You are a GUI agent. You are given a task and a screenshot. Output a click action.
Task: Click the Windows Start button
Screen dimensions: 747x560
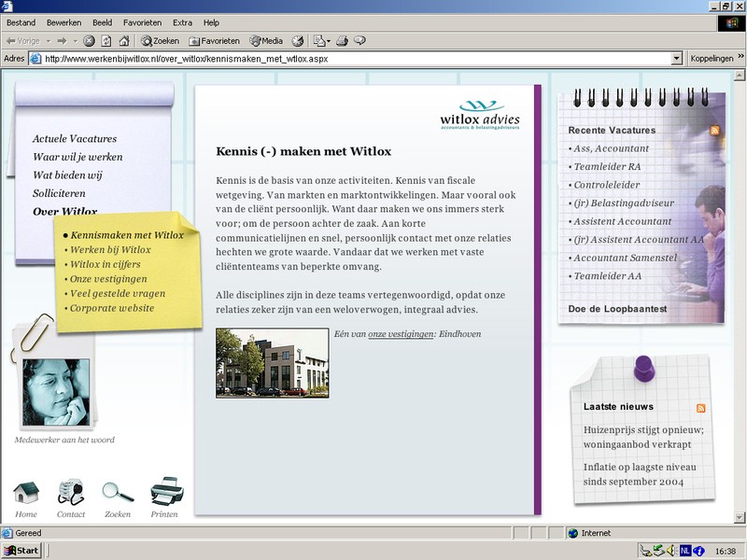coord(21,551)
